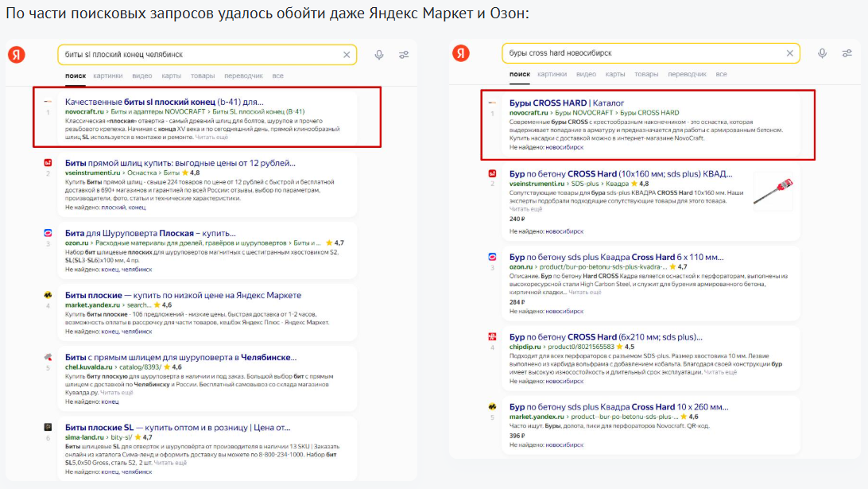Click the drill bit product thumbnail

pos(773,192)
